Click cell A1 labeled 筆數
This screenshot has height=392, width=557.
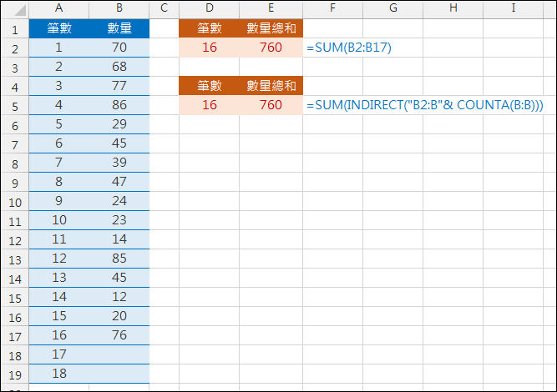click(59, 28)
